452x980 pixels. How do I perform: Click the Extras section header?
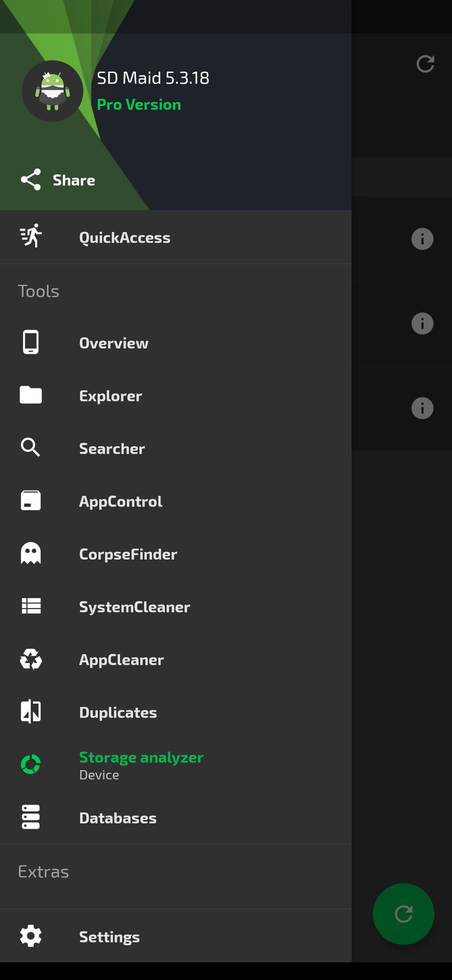tap(43, 872)
